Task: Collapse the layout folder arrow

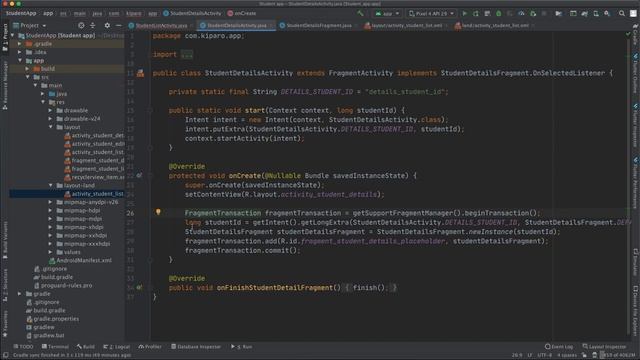Action: [x=51, y=127]
